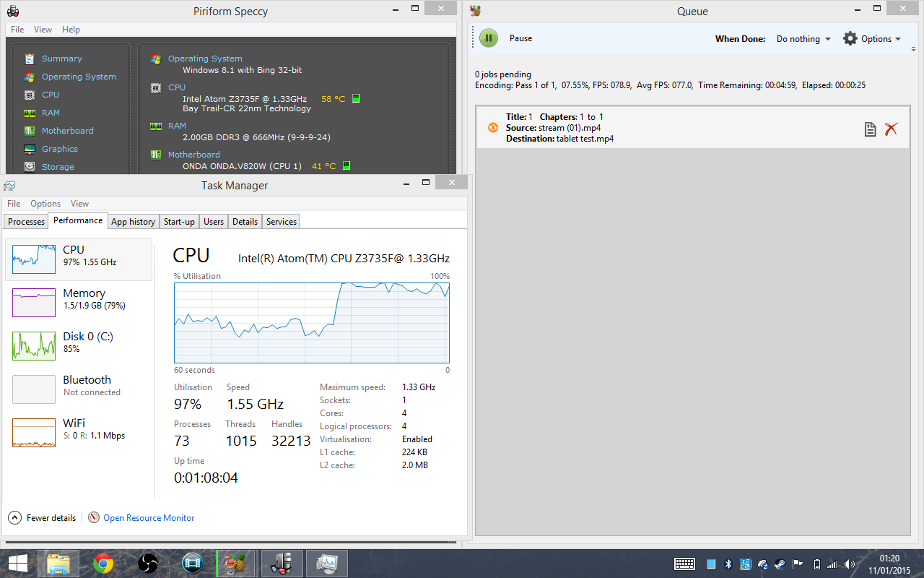Click the Motherboard icon in Speccy sidebar
The image size is (924, 578).
tap(30, 131)
